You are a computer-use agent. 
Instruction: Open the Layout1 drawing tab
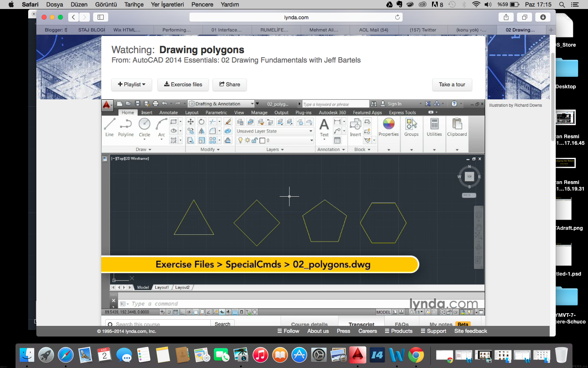coord(162,287)
